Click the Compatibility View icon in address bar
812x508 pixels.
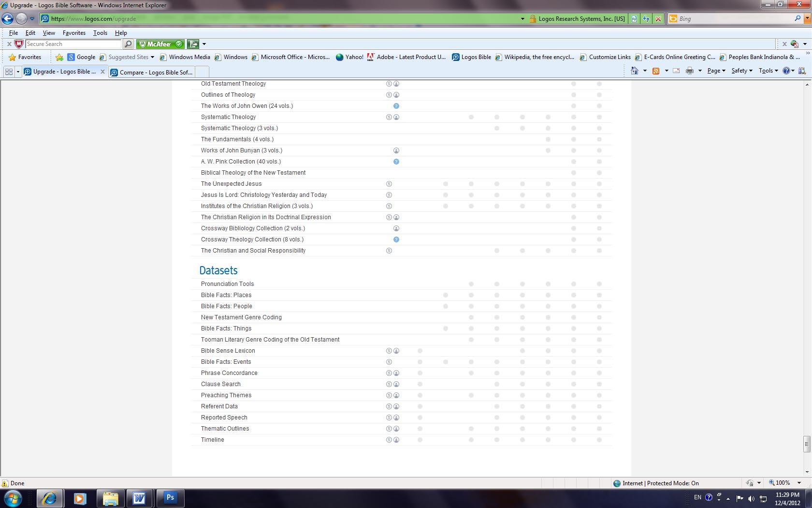(x=634, y=18)
